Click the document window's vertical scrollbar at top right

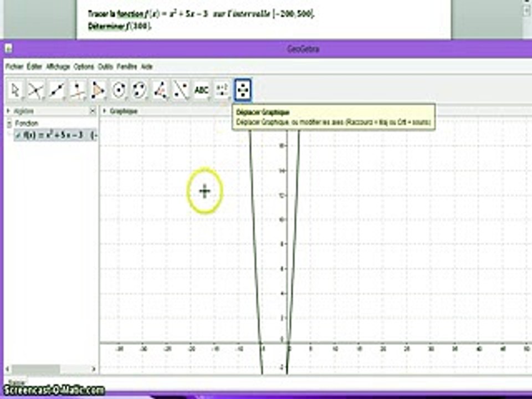[526, 8]
